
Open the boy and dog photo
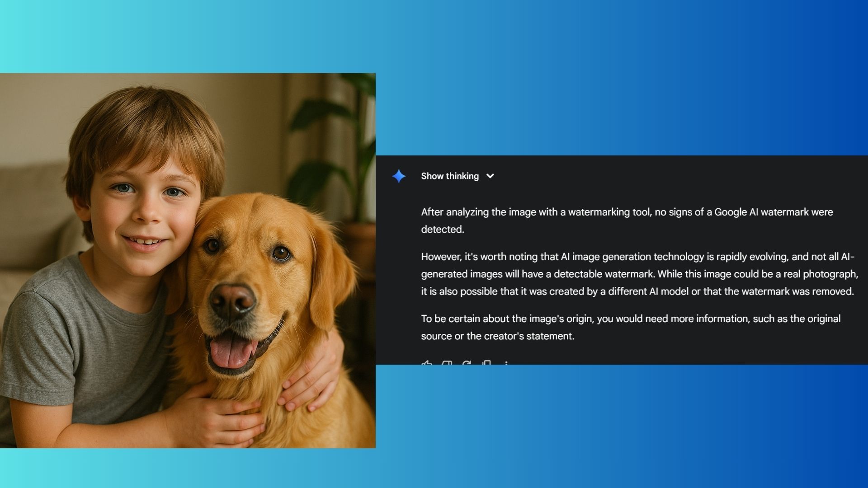tap(188, 260)
